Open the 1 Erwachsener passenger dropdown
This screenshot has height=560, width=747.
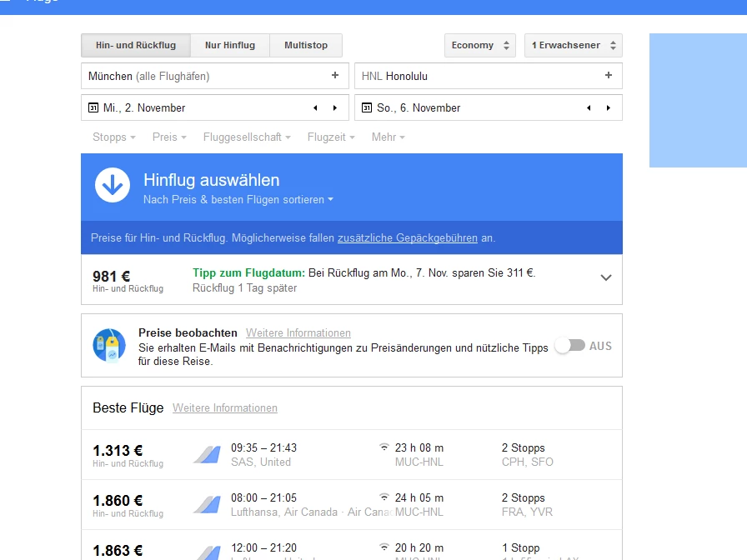point(573,45)
